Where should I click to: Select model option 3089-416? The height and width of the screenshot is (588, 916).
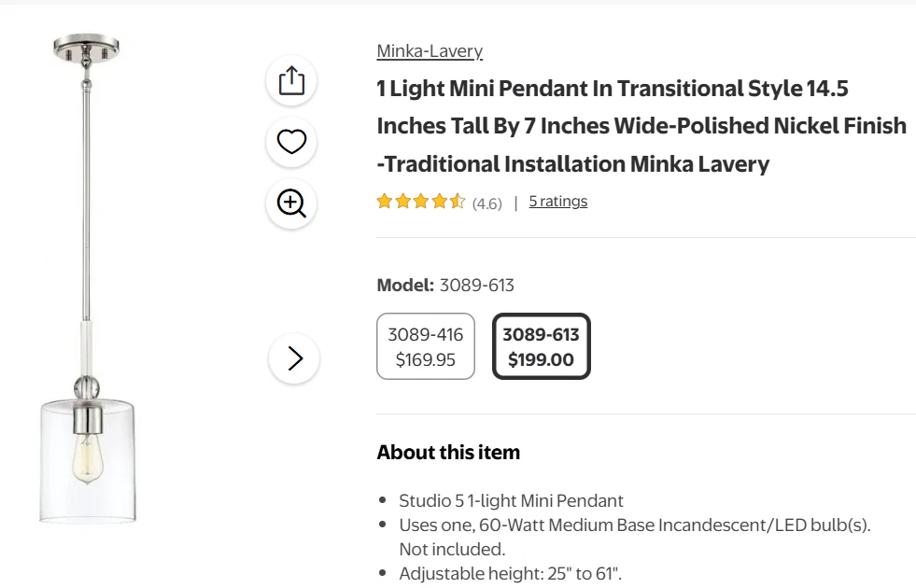click(x=426, y=347)
